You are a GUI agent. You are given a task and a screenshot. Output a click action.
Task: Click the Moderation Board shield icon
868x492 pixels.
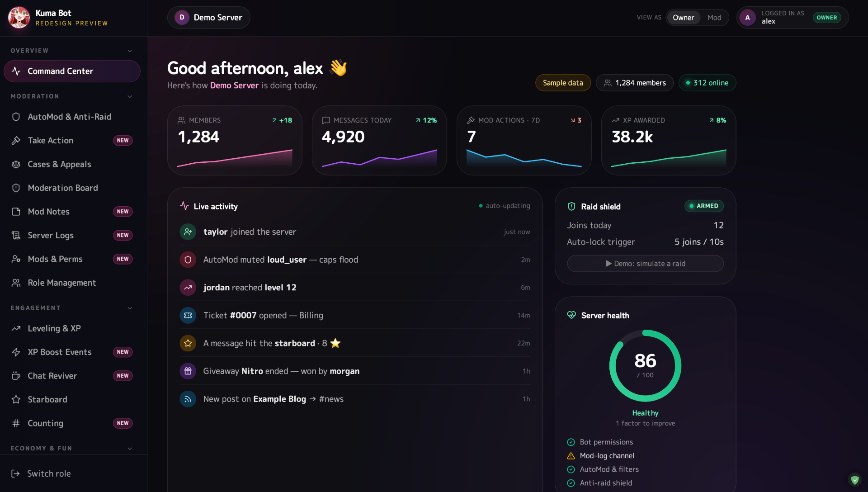tap(16, 188)
